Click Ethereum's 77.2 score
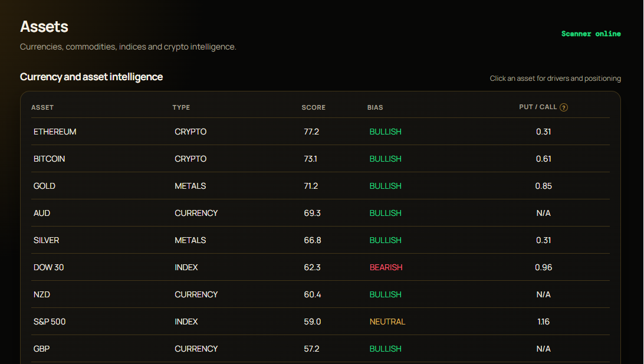644x364 pixels. point(311,132)
